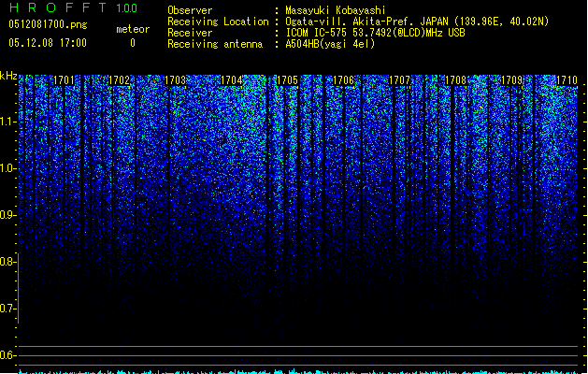Screen dimensions: 588x374
Task: Click the ICOM IC-575 receiver text
Action: point(376,33)
